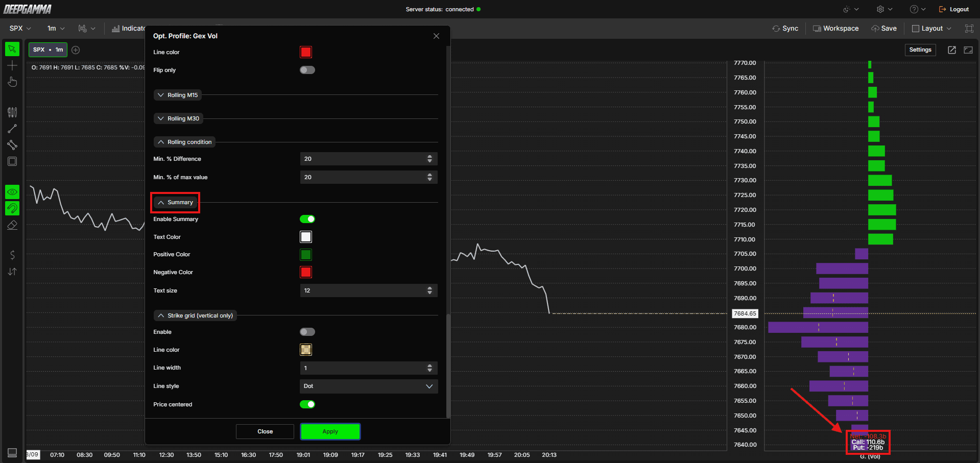This screenshot has height=463, width=980.
Task: Expand the Rolling M30 section
Action: coord(178,118)
